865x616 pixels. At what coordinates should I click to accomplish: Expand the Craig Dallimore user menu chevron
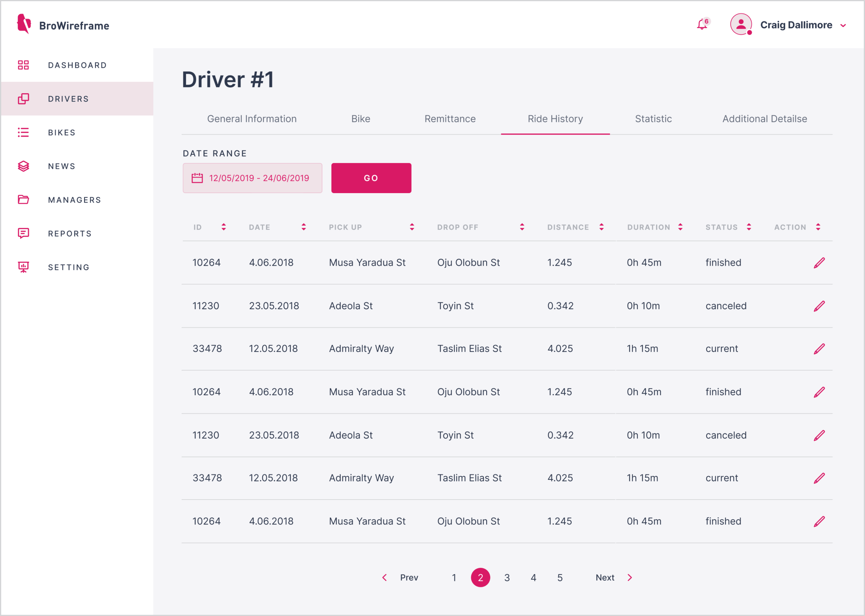click(x=843, y=26)
